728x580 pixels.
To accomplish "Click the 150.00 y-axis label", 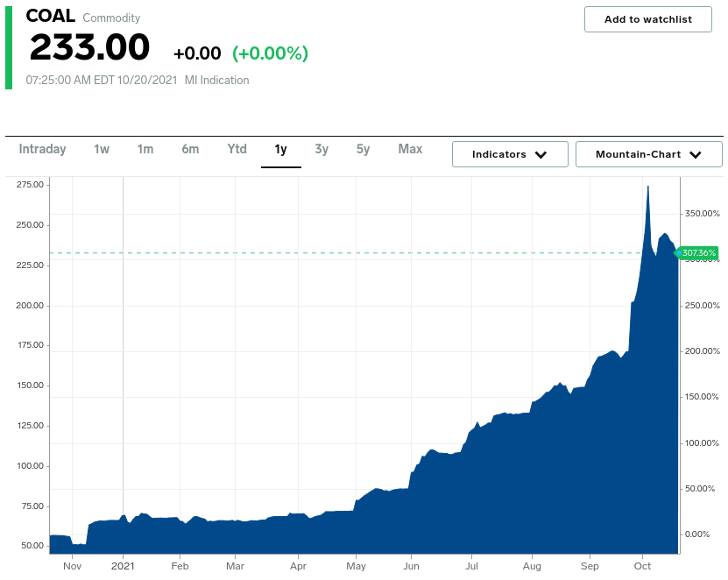I will [30, 385].
